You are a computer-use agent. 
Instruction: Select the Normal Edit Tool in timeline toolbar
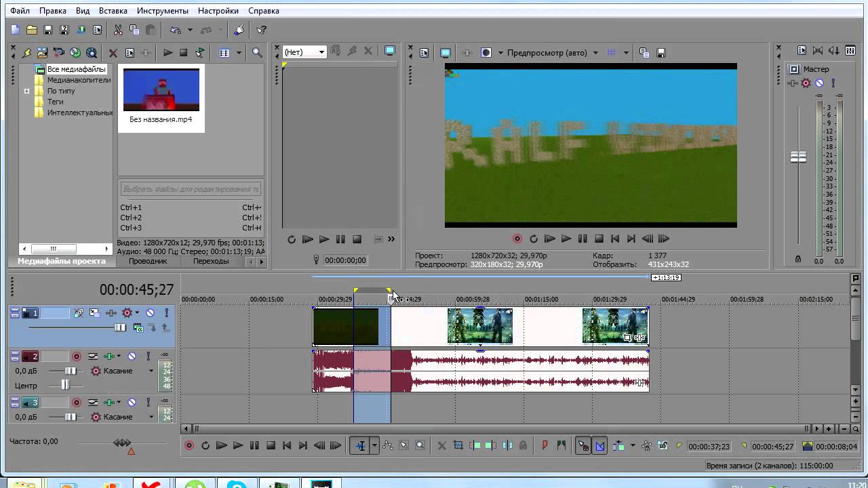(x=361, y=445)
